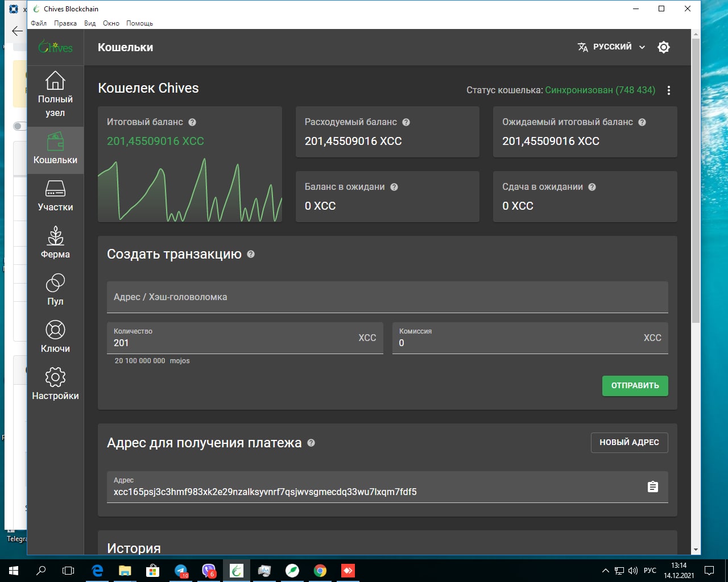
Task: Click the НОВЫЙ АДРЕС button
Action: tap(629, 442)
